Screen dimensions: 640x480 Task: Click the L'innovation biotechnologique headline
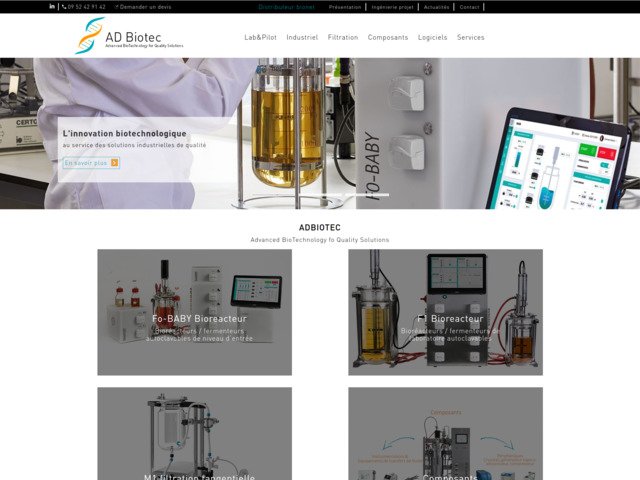(x=124, y=133)
